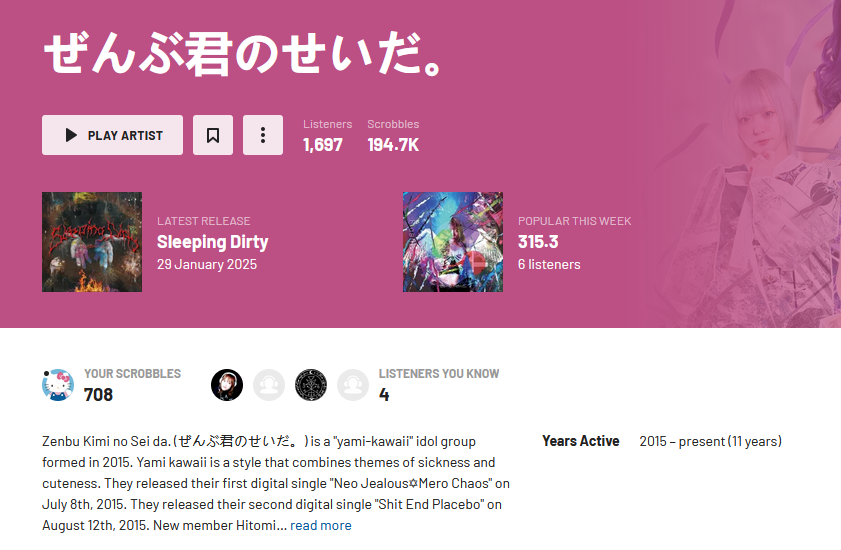
Task: Click the 194.7K scrobbles statistic
Action: click(x=393, y=145)
